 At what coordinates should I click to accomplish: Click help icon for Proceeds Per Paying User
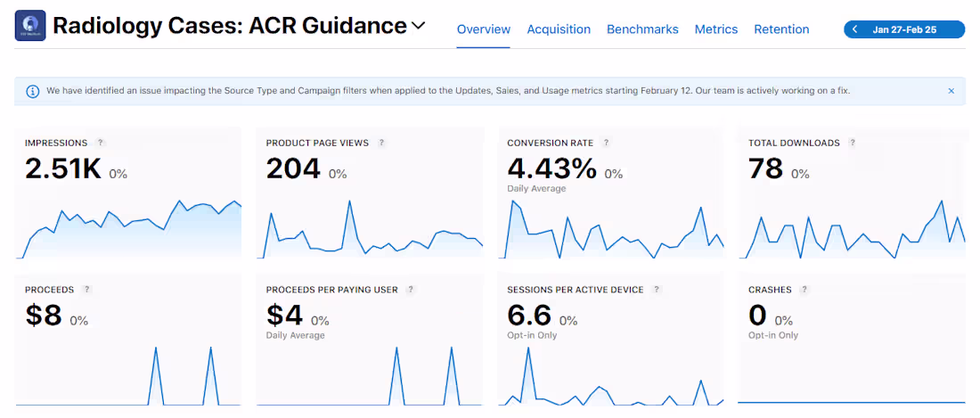coord(411,290)
